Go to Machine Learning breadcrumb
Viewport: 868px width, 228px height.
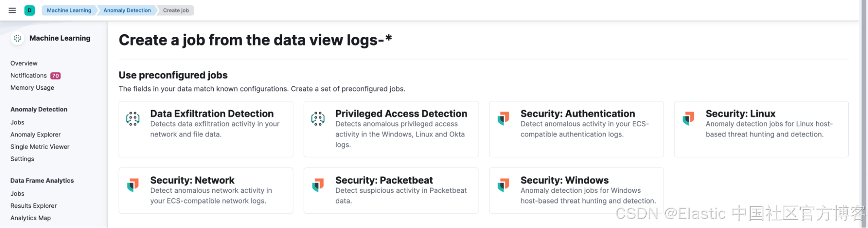(x=69, y=10)
